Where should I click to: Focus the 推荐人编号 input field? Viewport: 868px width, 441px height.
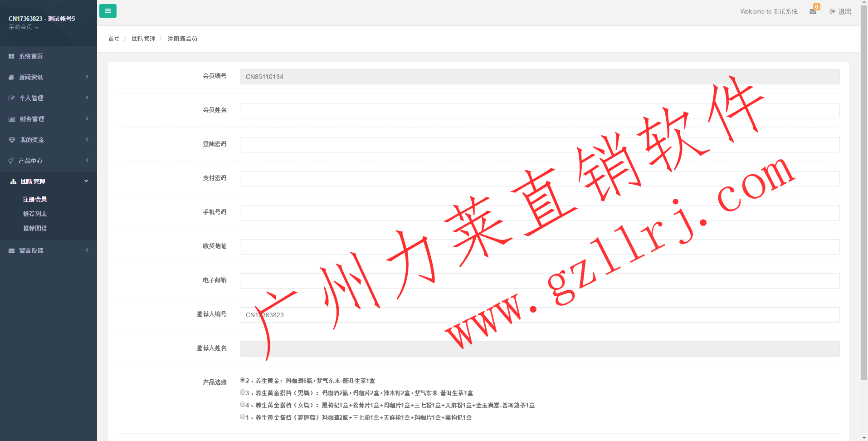[540, 315]
